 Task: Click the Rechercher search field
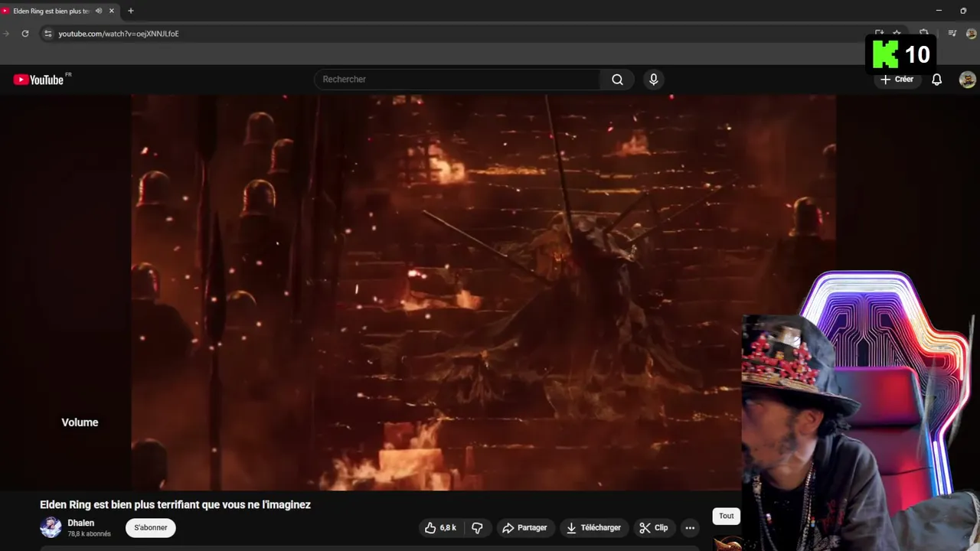click(x=457, y=80)
